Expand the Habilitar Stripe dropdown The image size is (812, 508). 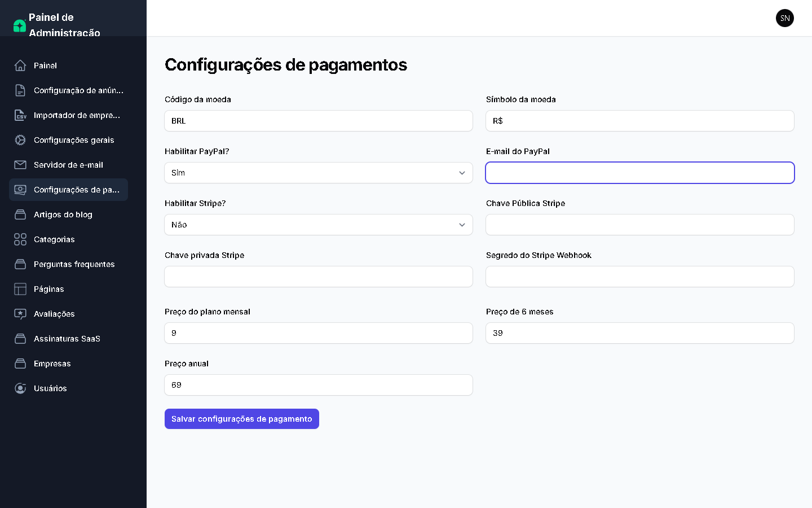[x=319, y=225]
